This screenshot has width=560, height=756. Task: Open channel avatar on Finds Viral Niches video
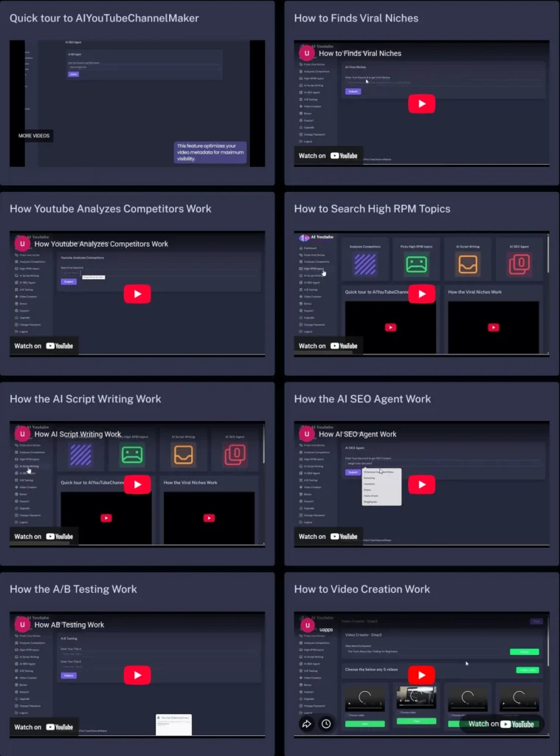pyautogui.click(x=307, y=53)
